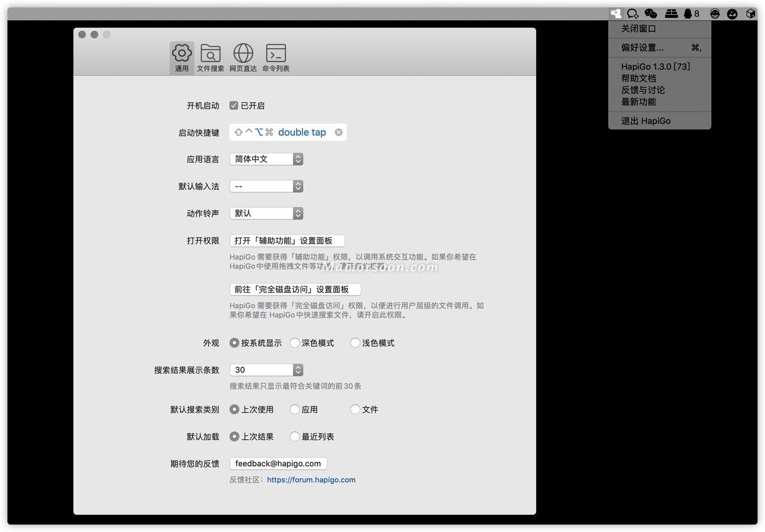Clear the double tap shortcut with X icon

[x=338, y=132]
